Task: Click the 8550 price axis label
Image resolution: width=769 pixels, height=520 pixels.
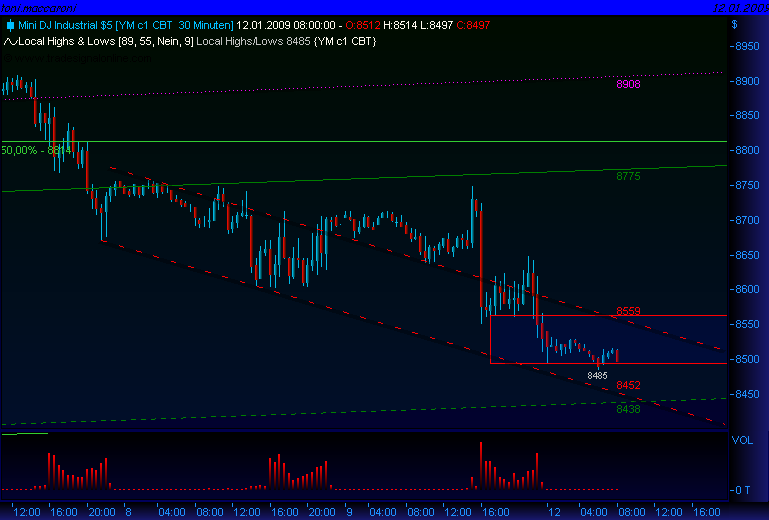Action: [x=745, y=324]
